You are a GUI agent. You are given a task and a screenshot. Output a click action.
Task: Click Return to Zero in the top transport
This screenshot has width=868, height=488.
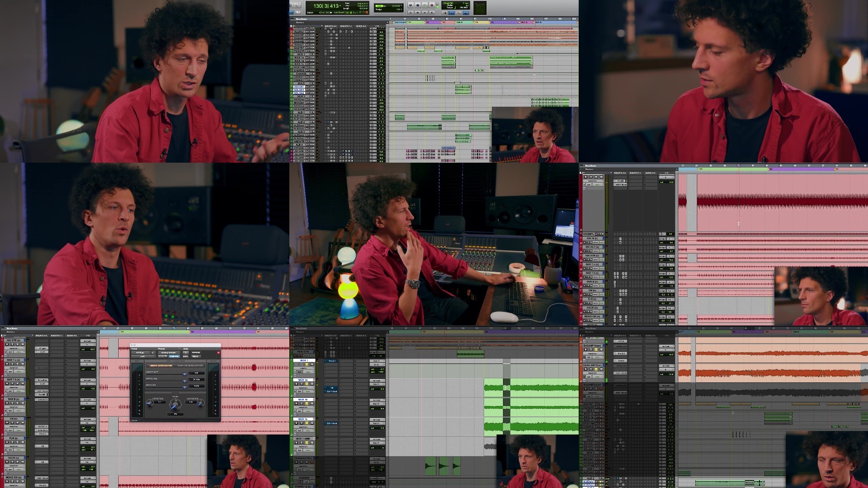pyautogui.click(x=411, y=13)
